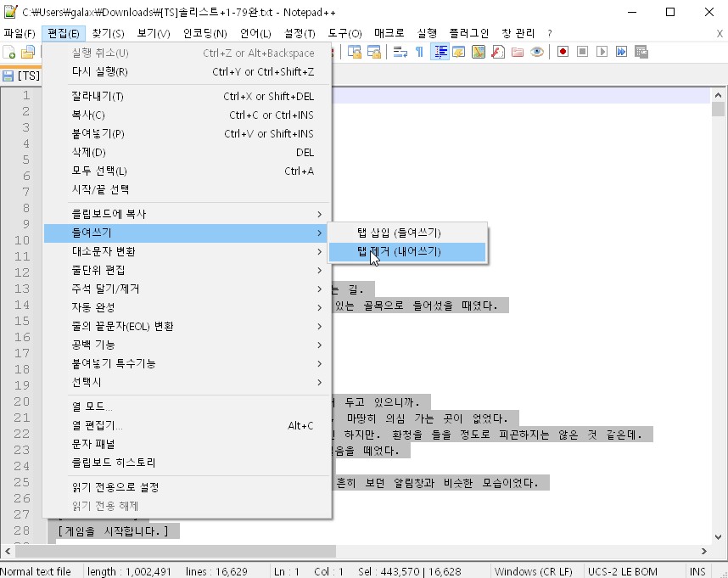Expand 선택시 submenu
Image resolution: width=728 pixels, height=578 pixels.
click(x=187, y=382)
